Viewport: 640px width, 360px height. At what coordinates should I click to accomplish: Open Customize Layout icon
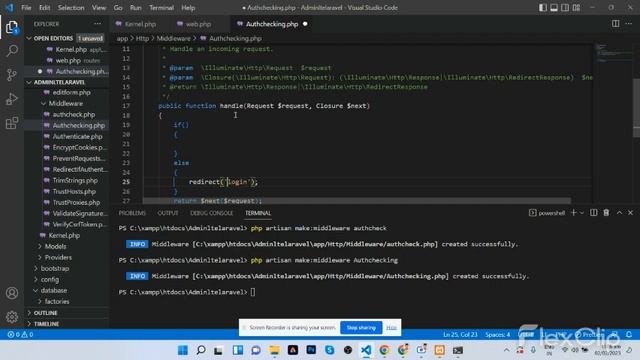[576, 7]
